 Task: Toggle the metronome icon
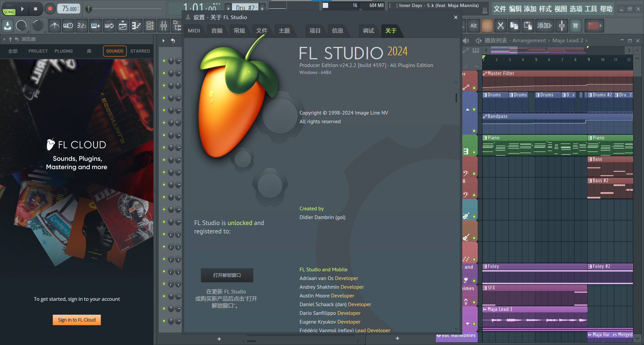pos(55,25)
